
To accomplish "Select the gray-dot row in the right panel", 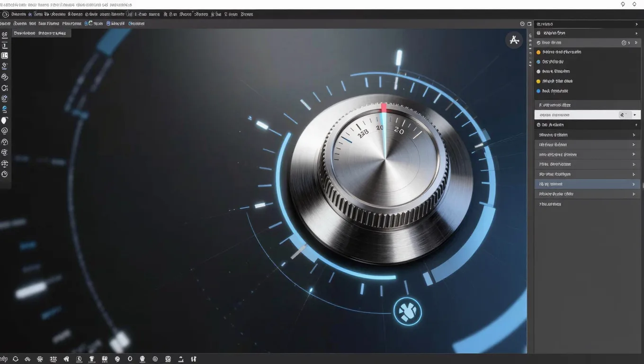I will [x=587, y=72].
